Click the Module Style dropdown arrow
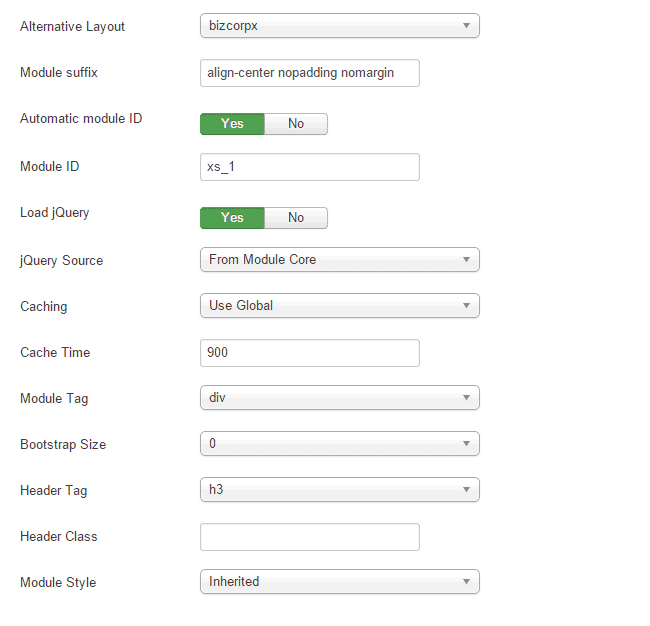The width and height of the screenshot is (650, 626). (x=466, y=582)
